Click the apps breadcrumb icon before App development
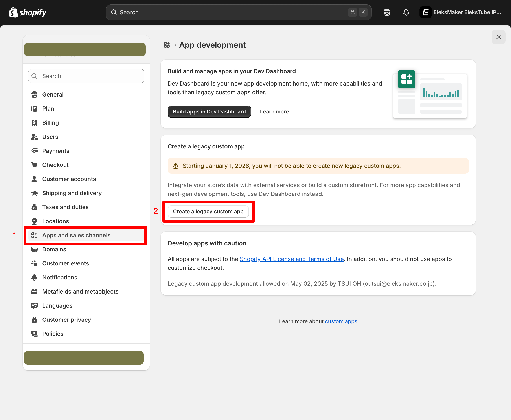The width and height of the screenshot is (511, 420). [167, 45]
